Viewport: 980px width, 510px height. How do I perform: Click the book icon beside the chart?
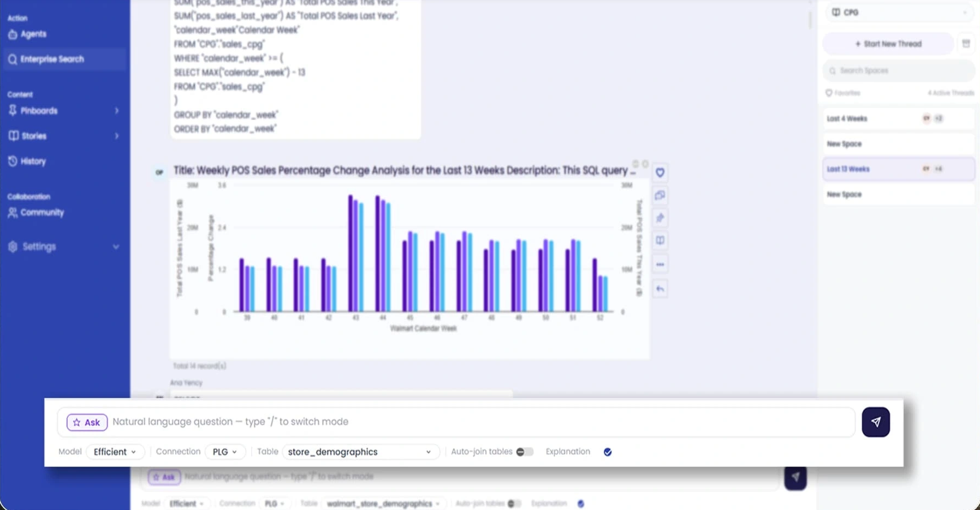660,241
